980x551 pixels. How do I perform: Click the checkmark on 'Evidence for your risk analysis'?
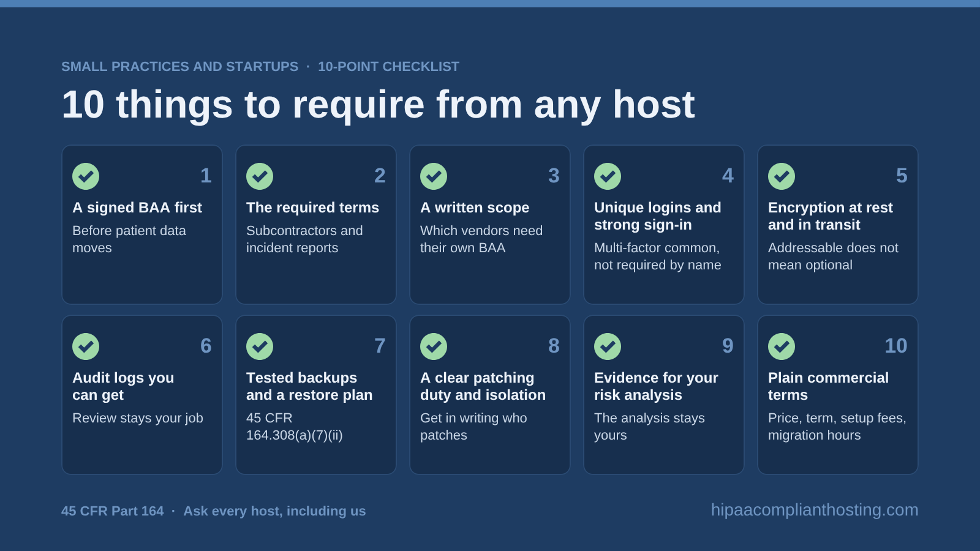[608, 347]
